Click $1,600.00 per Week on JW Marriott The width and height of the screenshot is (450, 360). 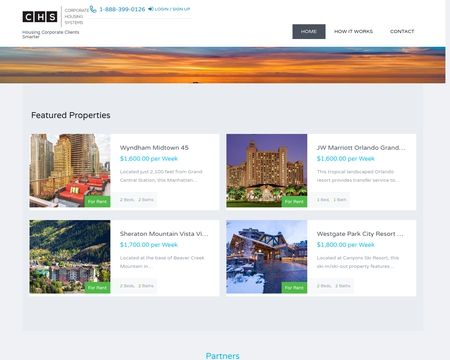346,159
